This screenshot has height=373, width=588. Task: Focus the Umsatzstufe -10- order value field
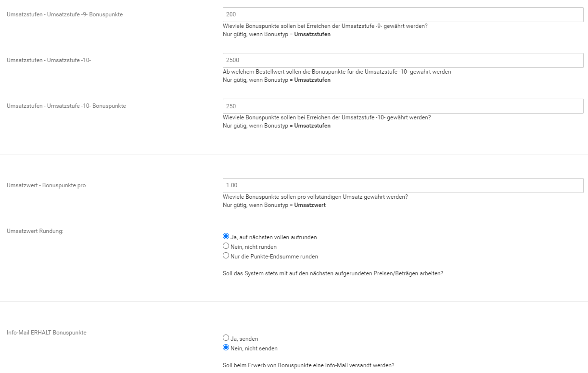click(403, 60)
